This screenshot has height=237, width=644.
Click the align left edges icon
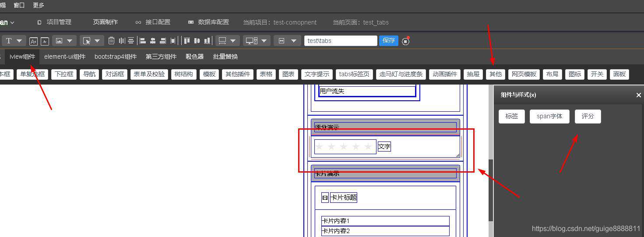[142, 41]
